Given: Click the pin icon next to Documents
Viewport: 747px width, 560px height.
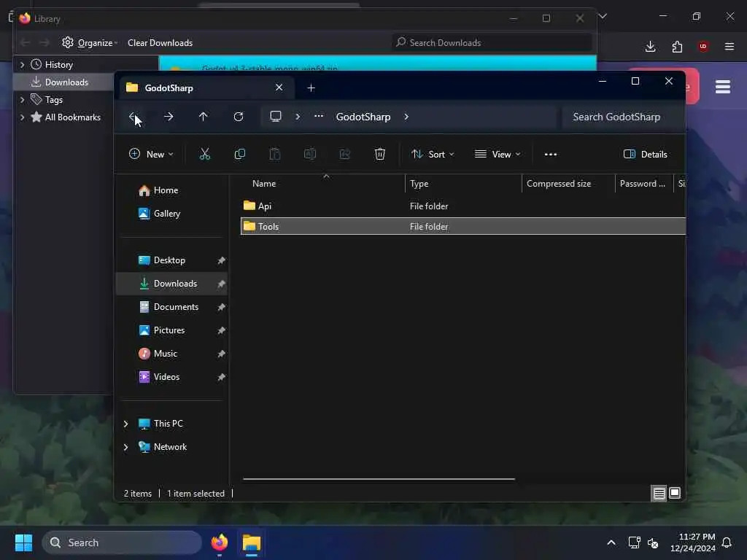Looking at the screenshot, I should point(221,307).
